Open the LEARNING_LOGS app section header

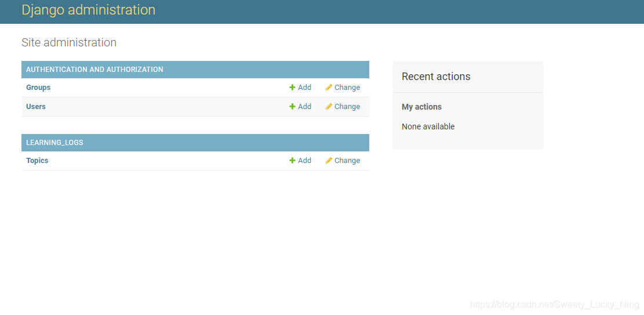[54, 143]
